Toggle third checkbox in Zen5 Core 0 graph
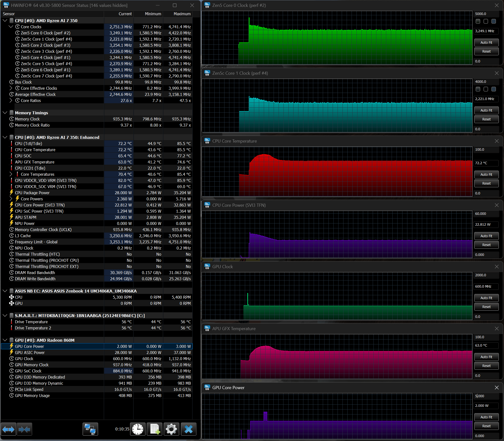Viewport: 504px width, 441px height. coord(494,21)
